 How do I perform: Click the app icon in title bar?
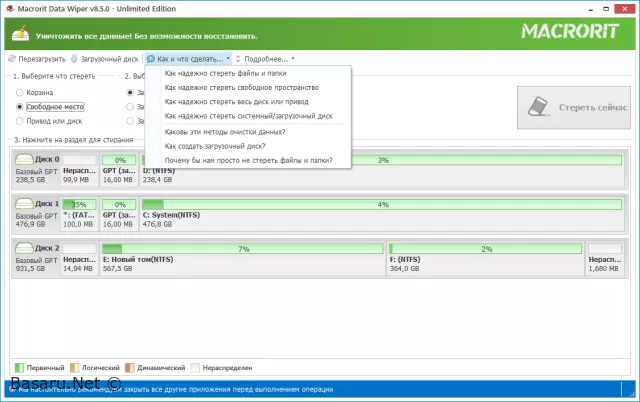pos(10,9)
